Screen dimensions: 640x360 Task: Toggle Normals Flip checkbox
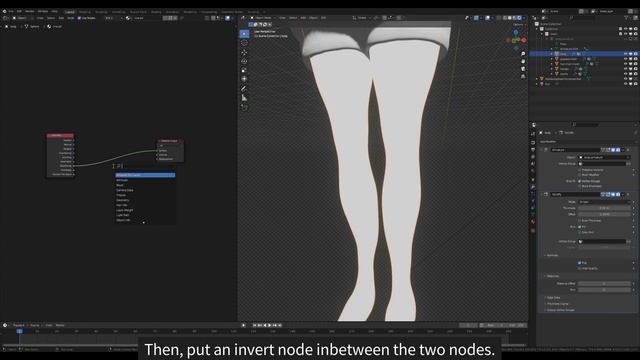pyautogui.click(x=580, y=263)
